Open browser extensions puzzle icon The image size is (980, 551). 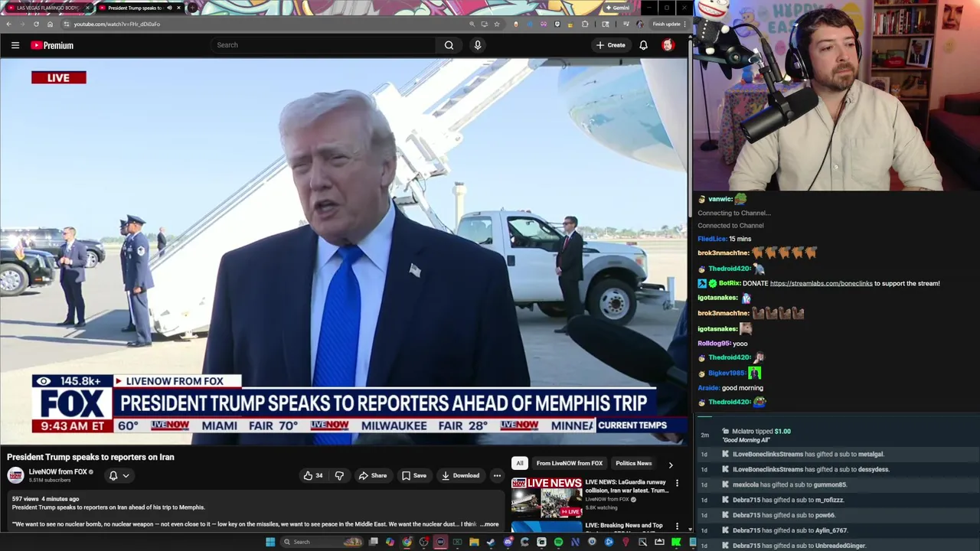[585, 24]
